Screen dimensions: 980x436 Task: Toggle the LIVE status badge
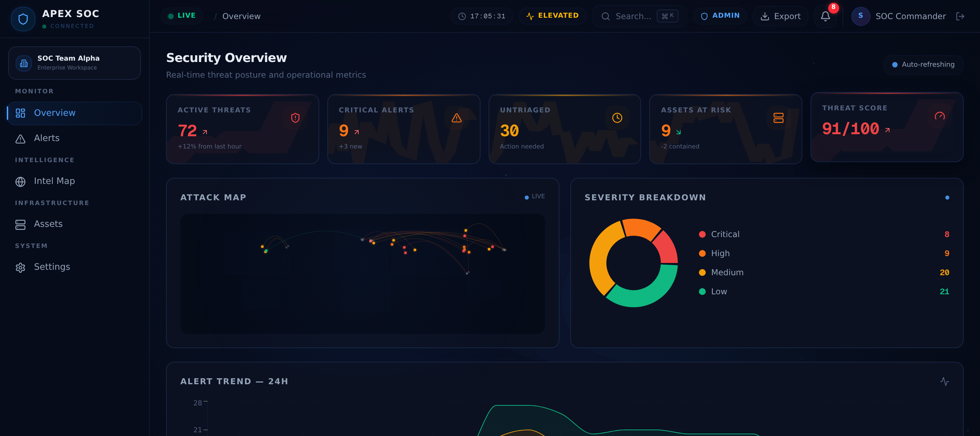pos(182,16)
